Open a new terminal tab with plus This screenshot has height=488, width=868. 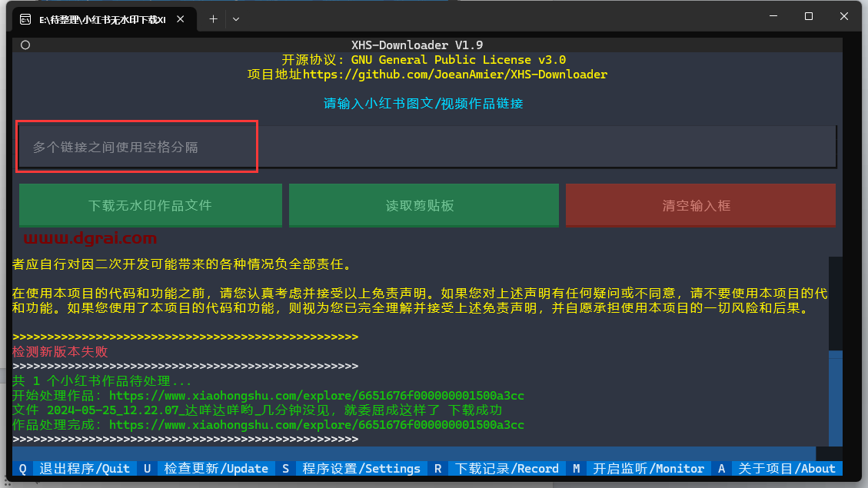213,19
